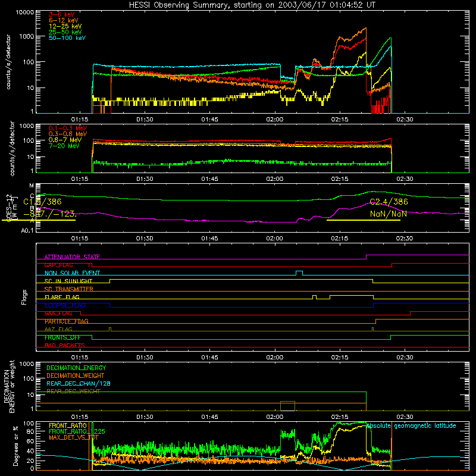The image size is (476, 476).
Task: Select the FRONTS_OFF flag label
Action: coord(62,337)
